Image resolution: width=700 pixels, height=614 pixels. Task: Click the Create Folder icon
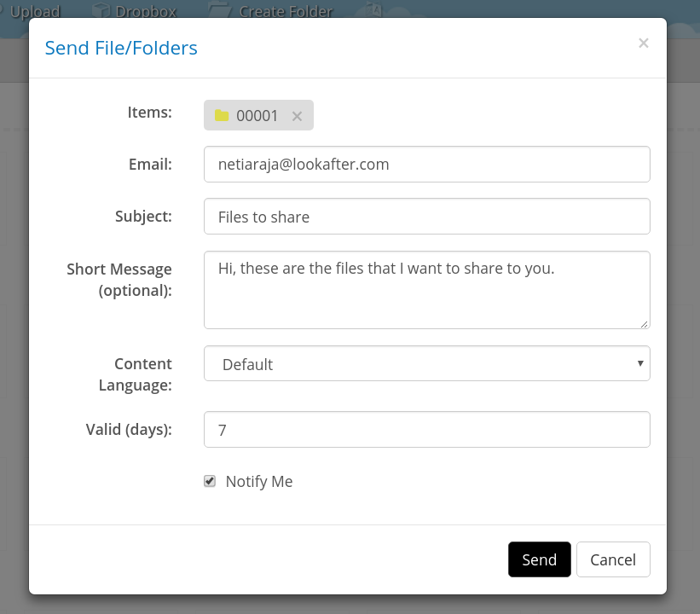(219, 10)
